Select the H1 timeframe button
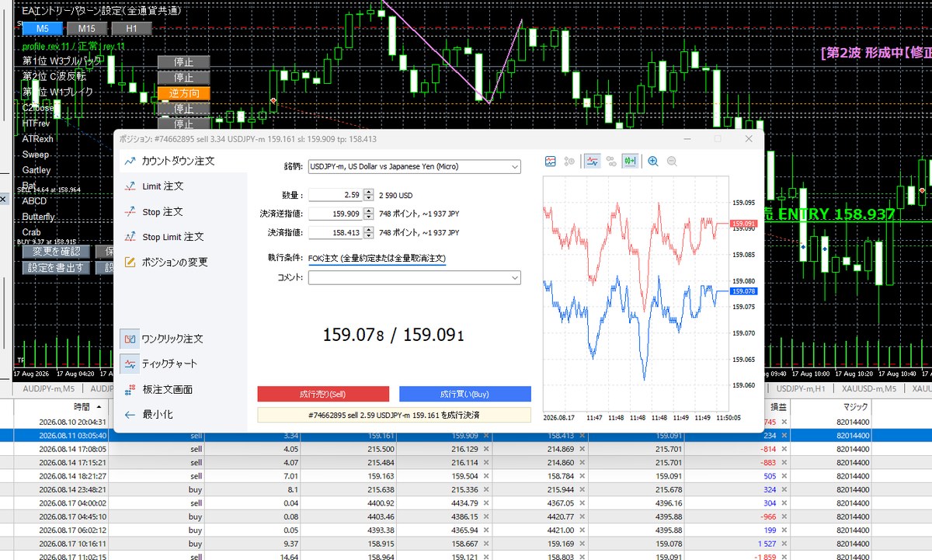This screenshot has width=932, height=560. click(x=131, y=29)
